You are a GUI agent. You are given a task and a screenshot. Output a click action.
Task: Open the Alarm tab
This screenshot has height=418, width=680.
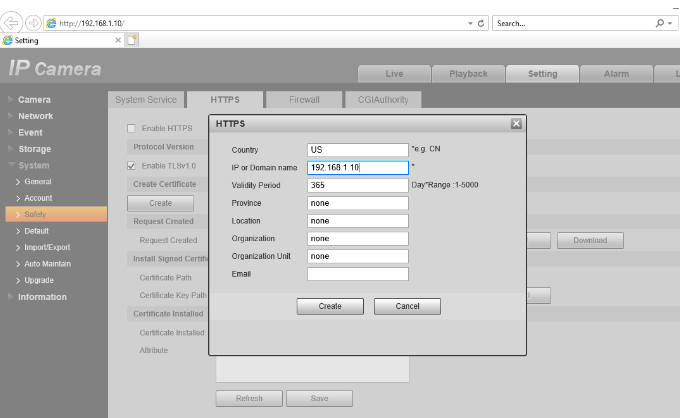tap(616, 74)
